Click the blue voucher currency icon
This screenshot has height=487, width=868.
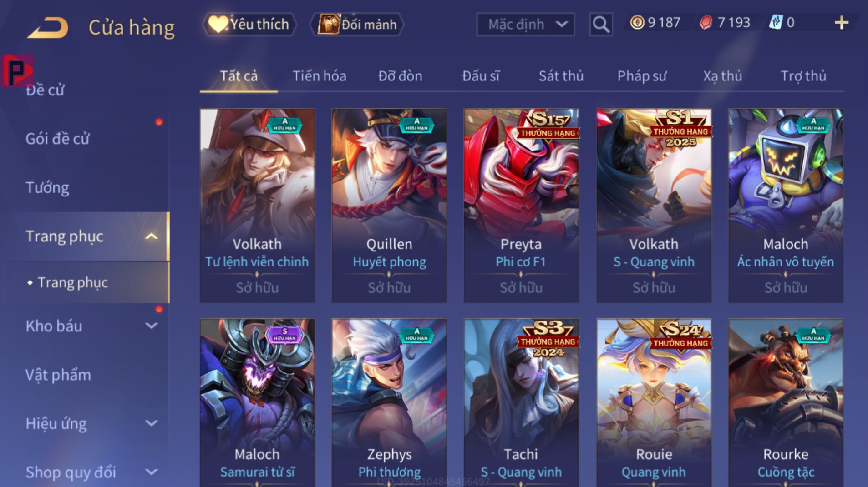[x=775, y=22]
